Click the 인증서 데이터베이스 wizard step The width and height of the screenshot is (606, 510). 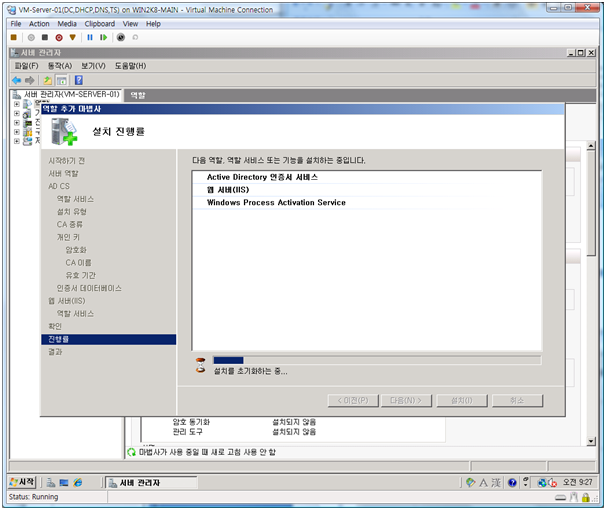click(x=89, y=289)
